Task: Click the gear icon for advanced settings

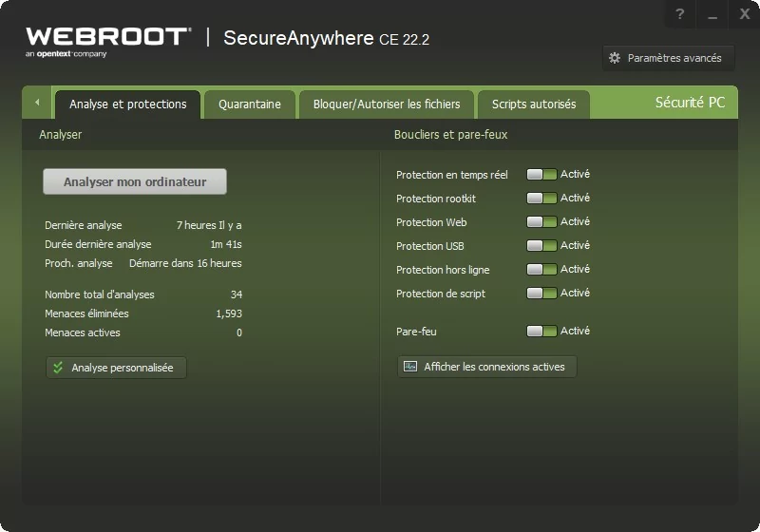Action: coord(615,58)
